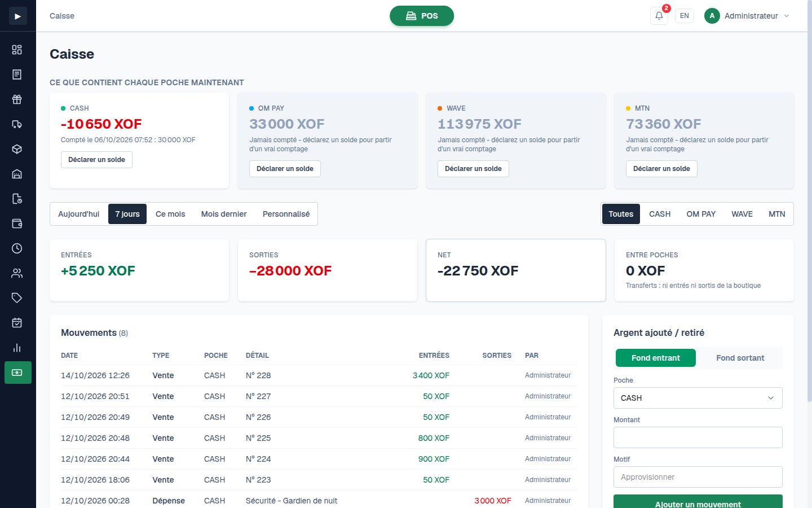Open the notifications bell
The width and height of the screenshot is (812, 508).
pos(659,16)
